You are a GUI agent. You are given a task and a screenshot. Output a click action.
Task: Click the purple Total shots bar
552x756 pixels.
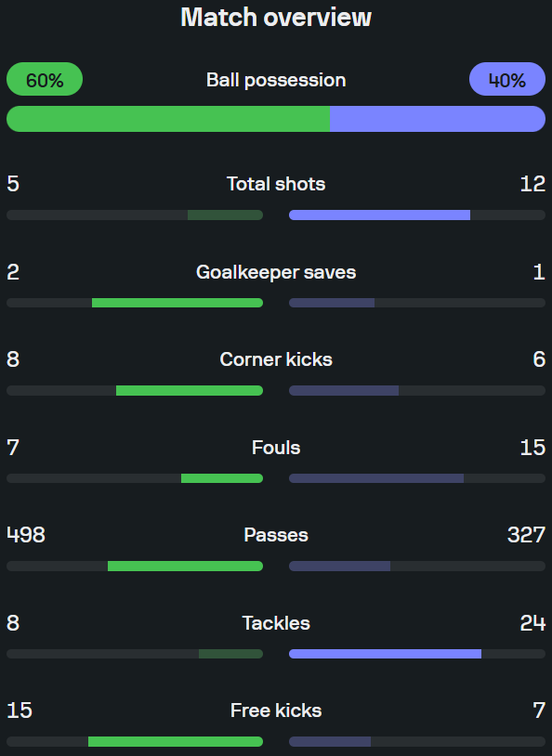click(380, 215)
